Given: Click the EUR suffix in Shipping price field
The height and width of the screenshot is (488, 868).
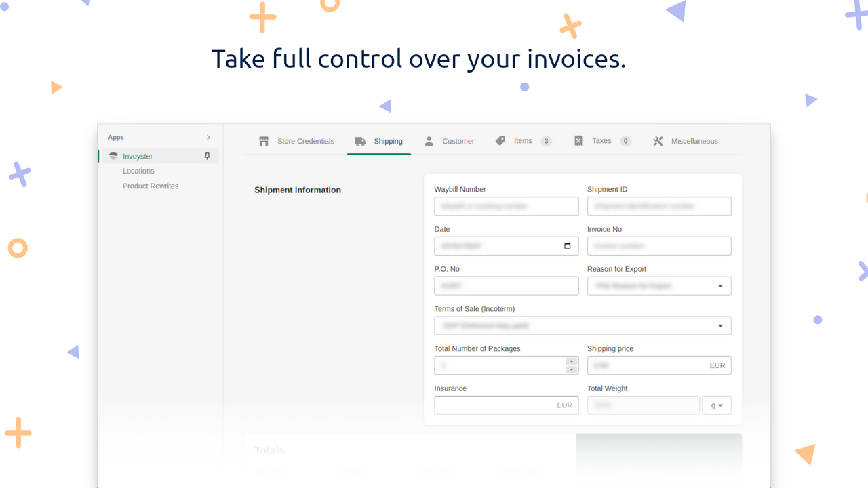Looking at the screenshot, I should pyautogui.click(x=717, y=365).
